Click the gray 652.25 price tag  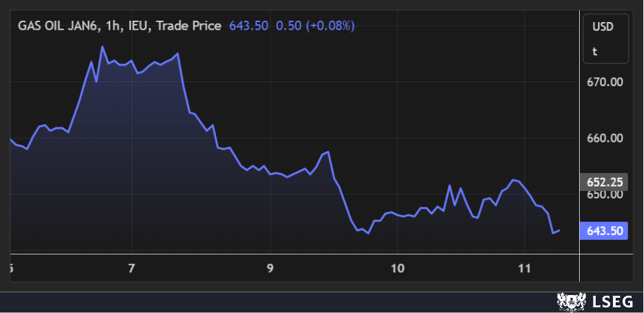(604, 183)
